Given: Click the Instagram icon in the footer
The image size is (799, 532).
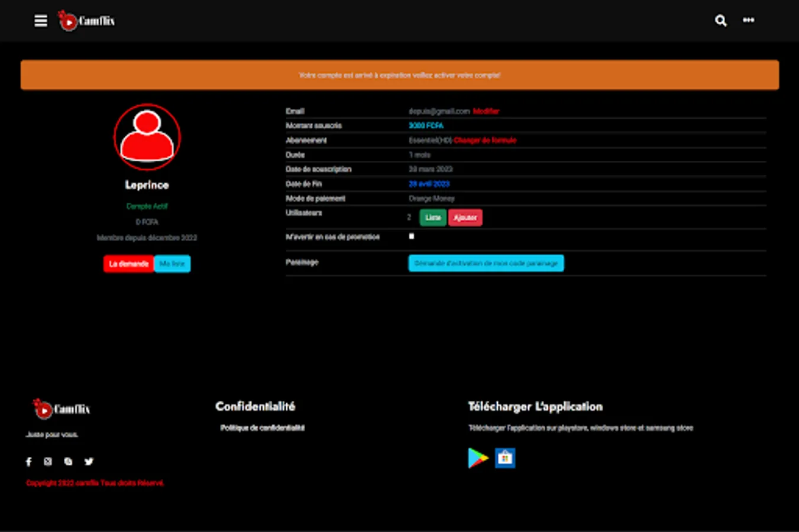Looking at the screenshot, I should click(47, 462).
